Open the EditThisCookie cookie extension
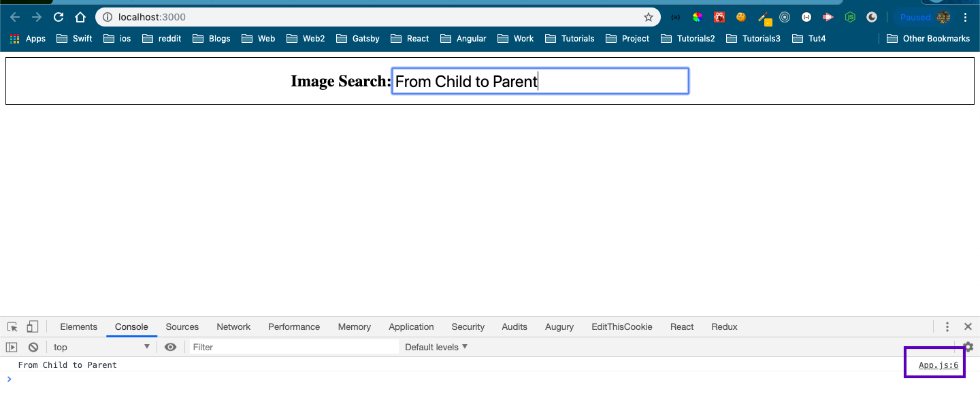This screenshot has width=980, height=404. [740, 17]
